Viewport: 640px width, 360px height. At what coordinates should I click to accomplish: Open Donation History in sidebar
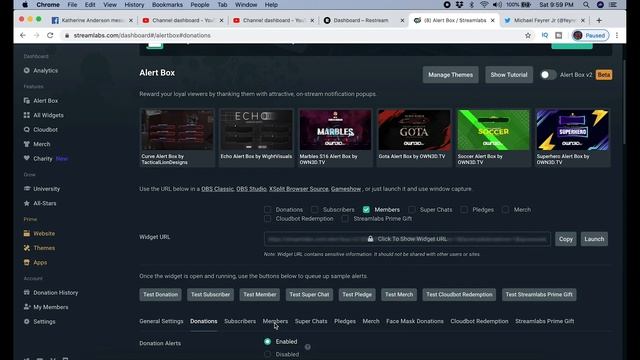click(x=51, y=293)
